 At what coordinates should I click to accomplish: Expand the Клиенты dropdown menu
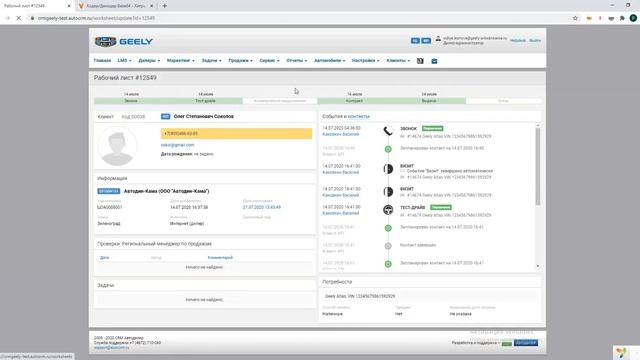[x=398, y=60]
